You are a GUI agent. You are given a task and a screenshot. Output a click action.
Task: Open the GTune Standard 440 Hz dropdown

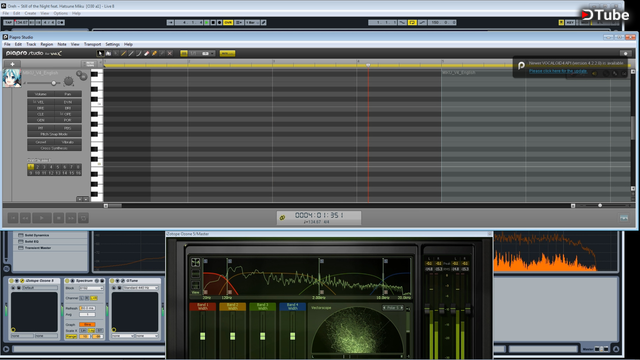[140, 288]
